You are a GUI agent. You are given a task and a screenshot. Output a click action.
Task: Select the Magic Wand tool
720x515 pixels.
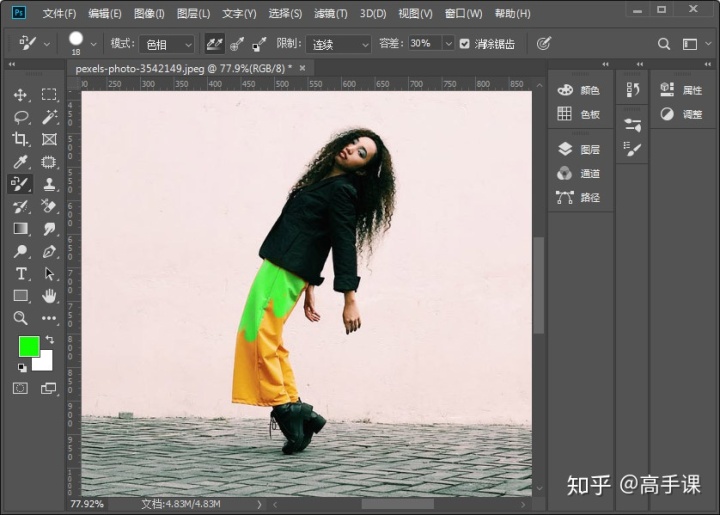pyautogui.click(x=49, y=117)
